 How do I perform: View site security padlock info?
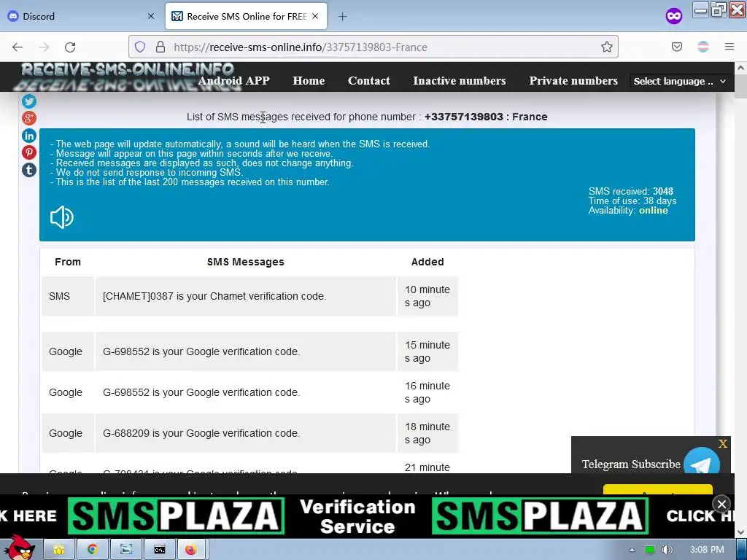tap(160, 47)
